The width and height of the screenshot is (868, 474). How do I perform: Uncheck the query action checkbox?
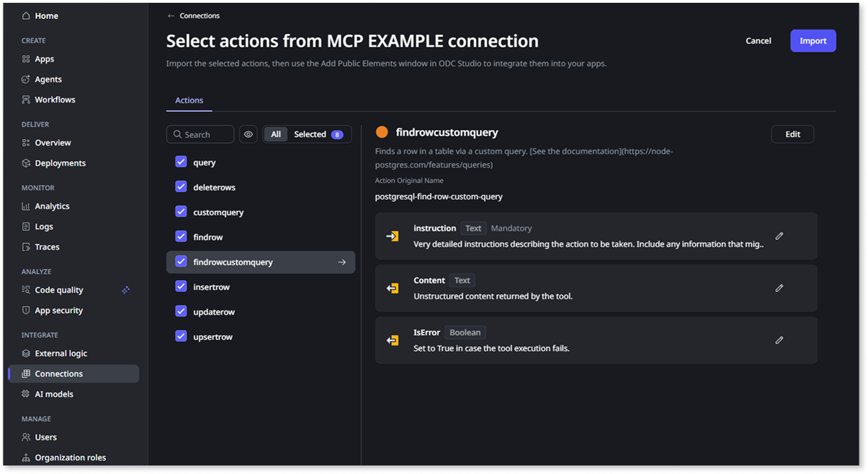click(x=181, y=162)
